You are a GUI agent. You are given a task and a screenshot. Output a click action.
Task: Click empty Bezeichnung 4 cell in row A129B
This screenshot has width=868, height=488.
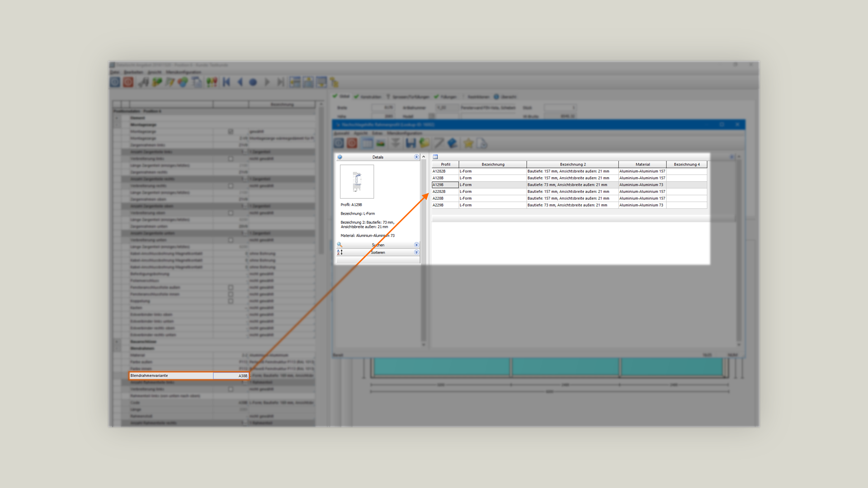tap(687, 185)
